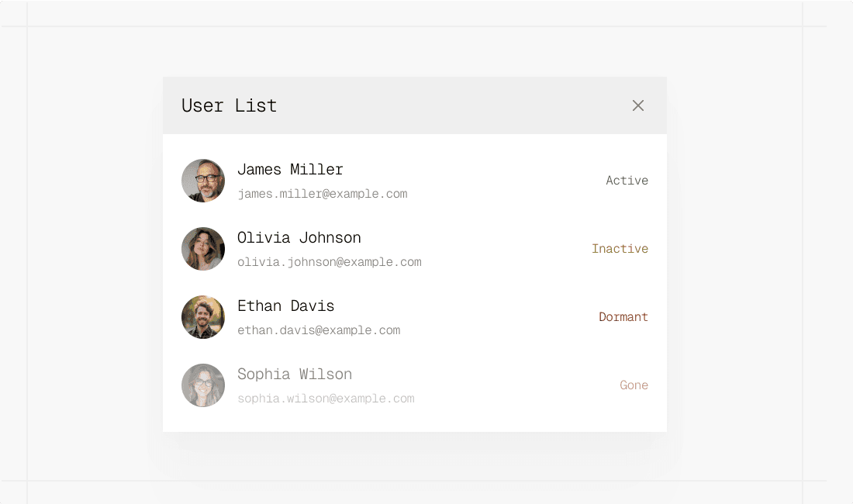The height and width of the screenshot is (504, 853).
Task: Click the Gone status label
Action: 634,385
